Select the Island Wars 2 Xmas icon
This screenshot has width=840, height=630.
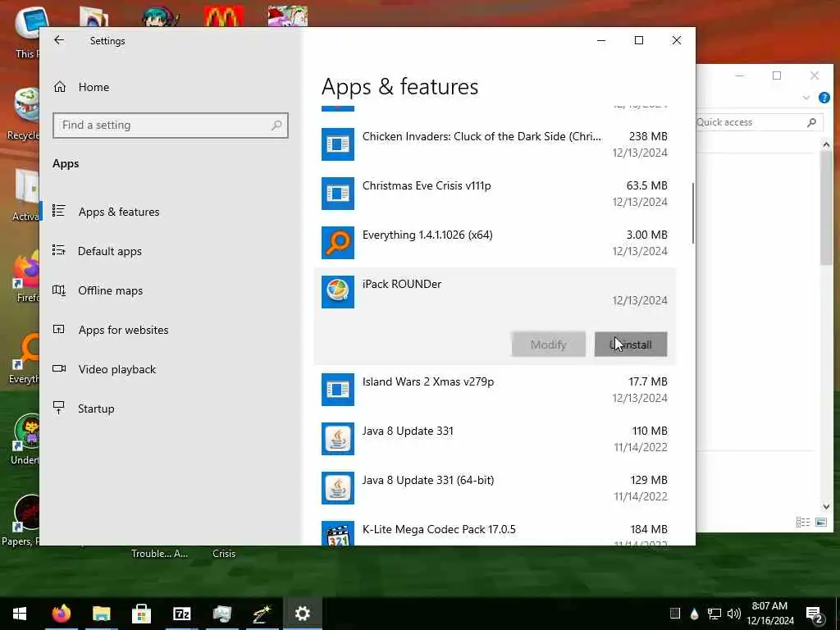pyautogui.click(x=337, y=390)
